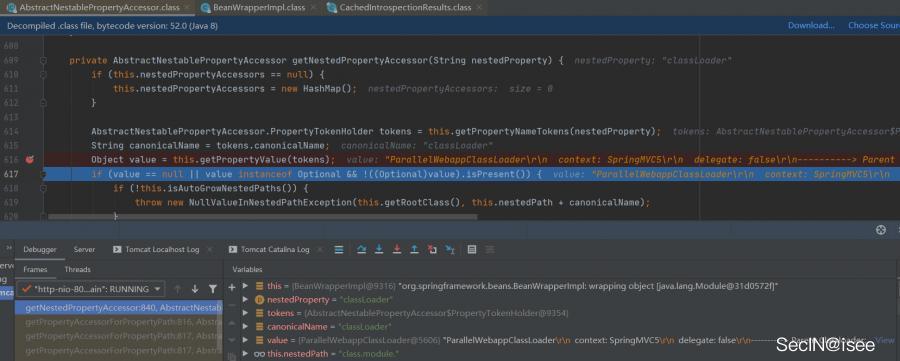900x361 pixels.
Task: Expand the 'this' variable node
Action: 246,286
